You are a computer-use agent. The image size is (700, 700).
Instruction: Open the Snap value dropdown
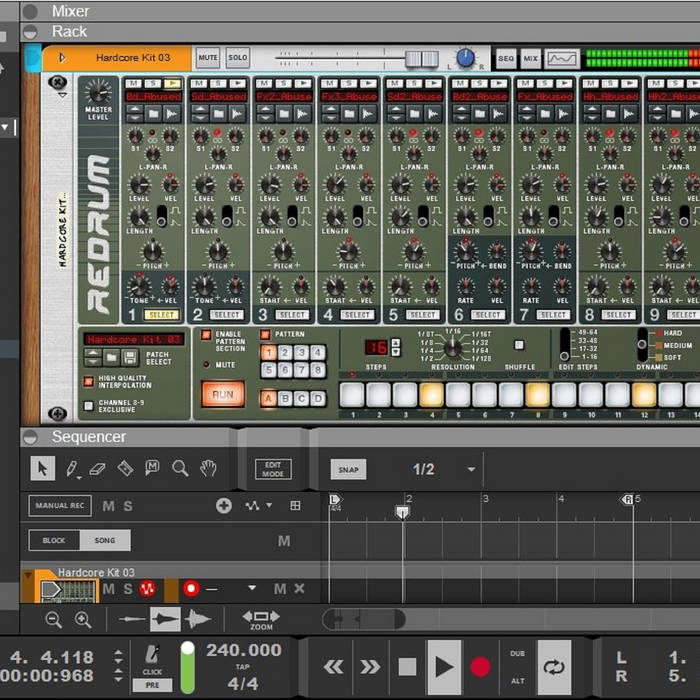point(471,469)
